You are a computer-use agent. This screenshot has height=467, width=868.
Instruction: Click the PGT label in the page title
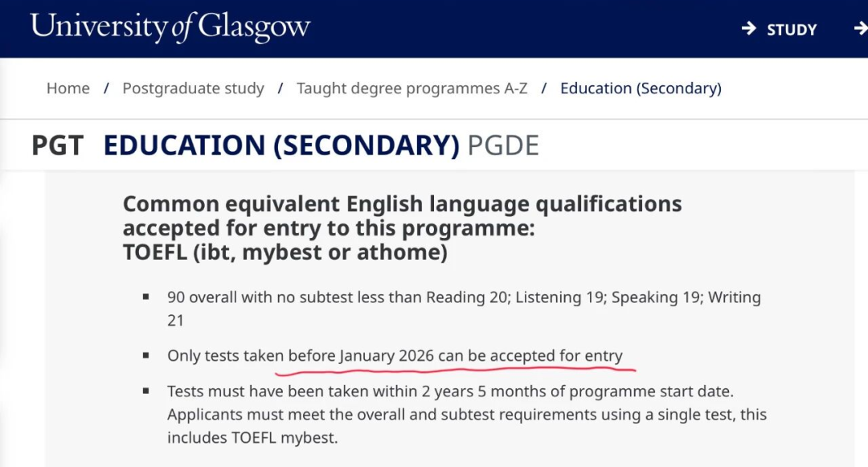click(57, 145)
